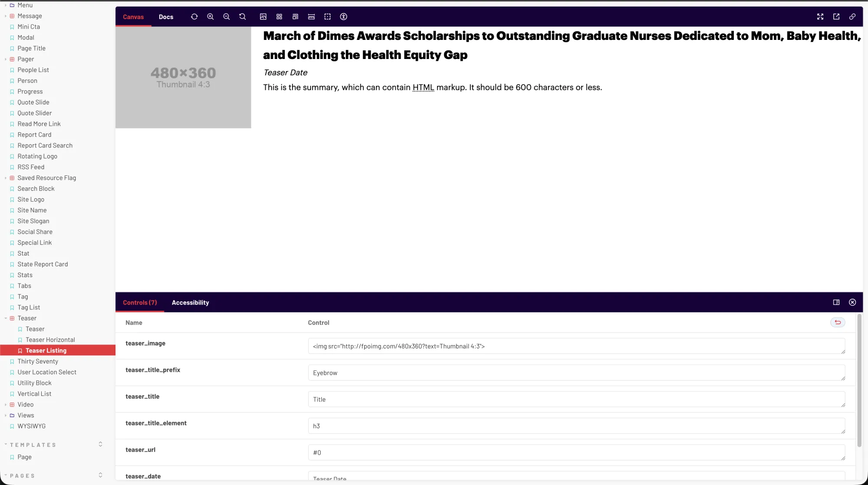Click the teaser_image control field
868x485 pixels.
(576, 346)
